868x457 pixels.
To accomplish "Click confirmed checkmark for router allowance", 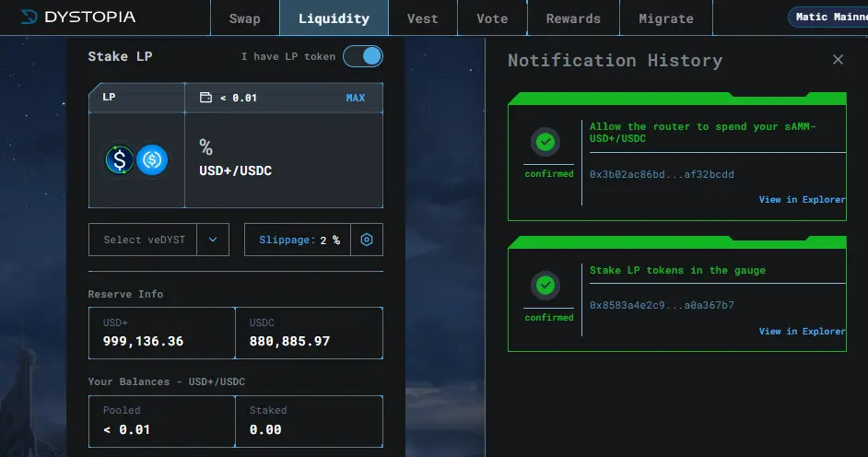I will [x=545, y=142].
